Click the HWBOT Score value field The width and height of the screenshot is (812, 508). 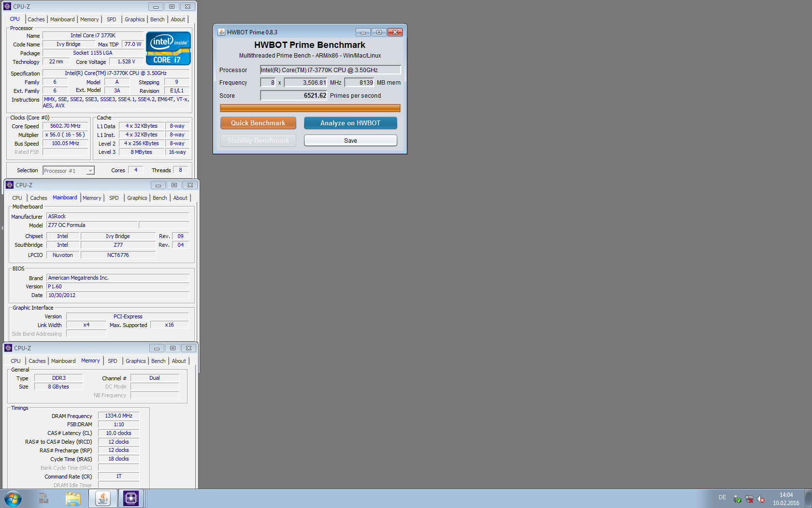pos(294,95)
